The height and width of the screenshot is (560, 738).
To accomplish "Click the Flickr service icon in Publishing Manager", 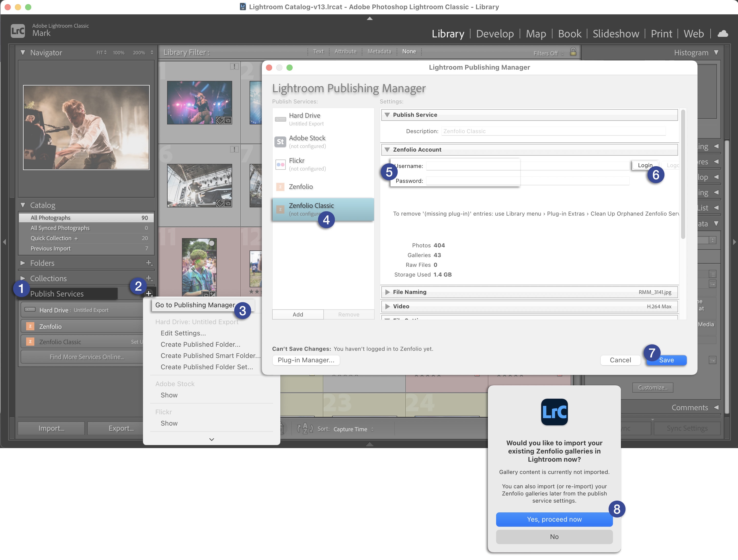I will click(x=280, y=164).
